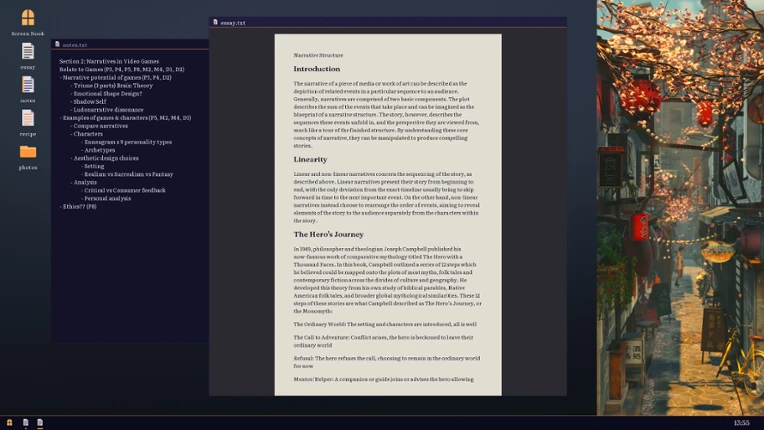Screen dimensions: 764x430
Task: Click 'Personal analysis' note line
Action: click(106, 198)
